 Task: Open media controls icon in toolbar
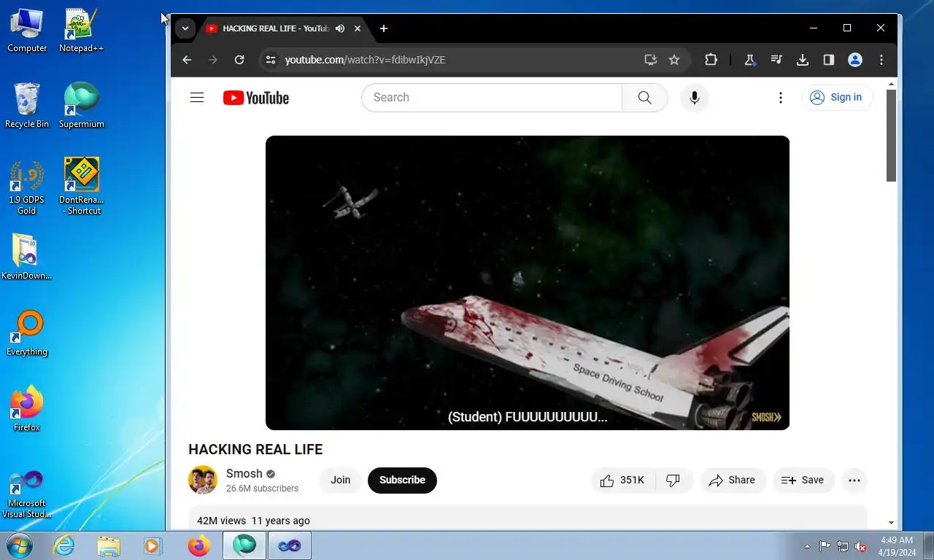776,60
